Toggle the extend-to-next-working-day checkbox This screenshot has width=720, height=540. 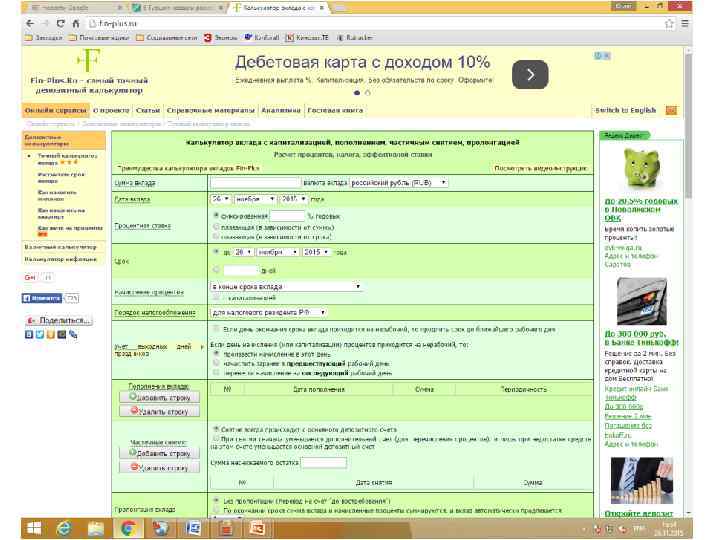[x=216, y=329]
